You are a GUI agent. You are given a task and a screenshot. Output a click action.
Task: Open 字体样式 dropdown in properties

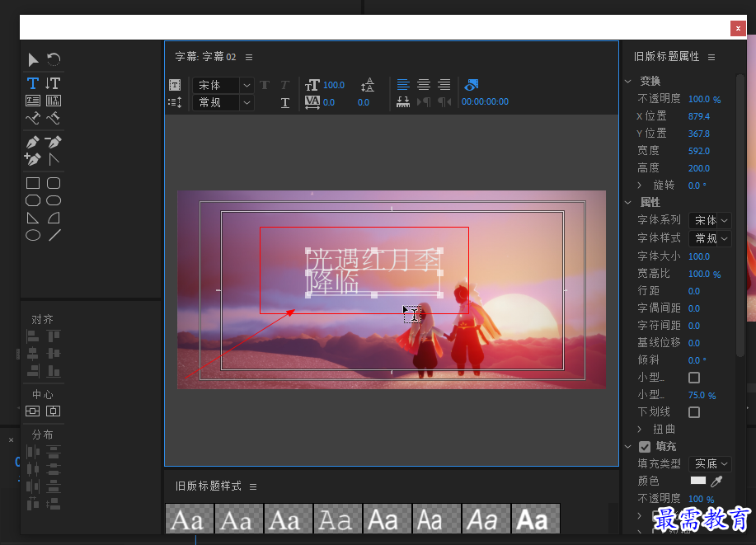coord(710,238)
